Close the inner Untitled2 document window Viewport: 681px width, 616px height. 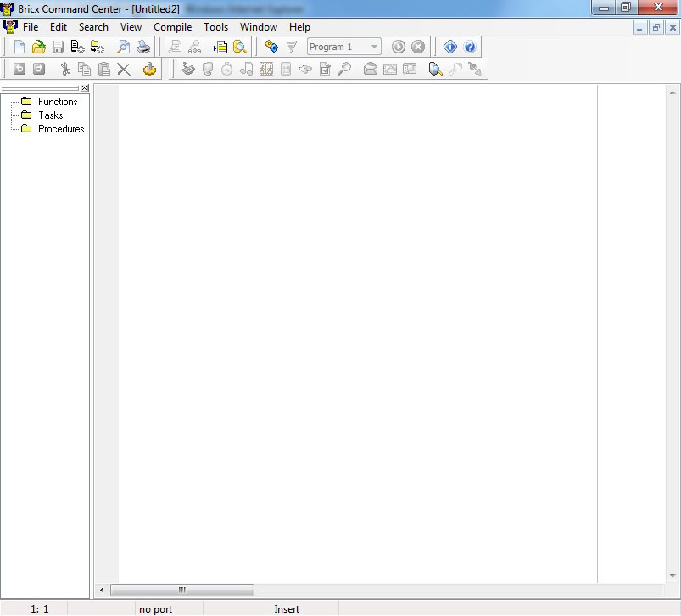point(673,28)
